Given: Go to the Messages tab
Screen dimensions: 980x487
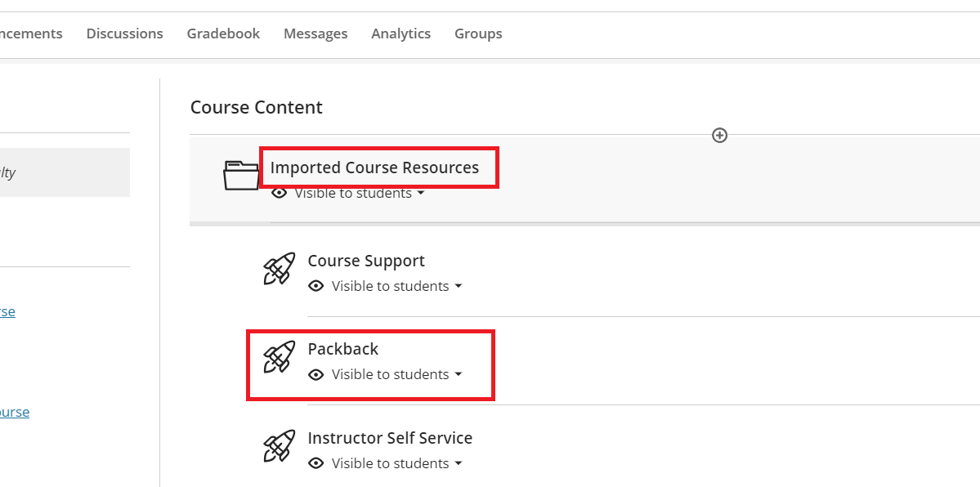Looking at the screenshot, I should coord(315,34).
